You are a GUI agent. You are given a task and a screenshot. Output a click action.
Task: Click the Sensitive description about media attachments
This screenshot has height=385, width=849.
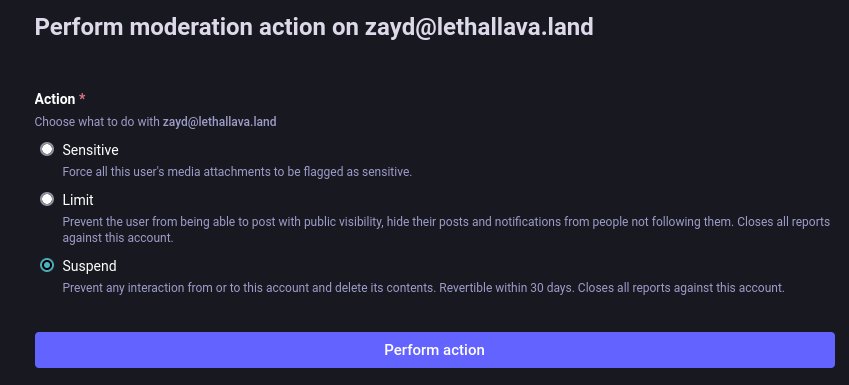(x=237, y=172)
